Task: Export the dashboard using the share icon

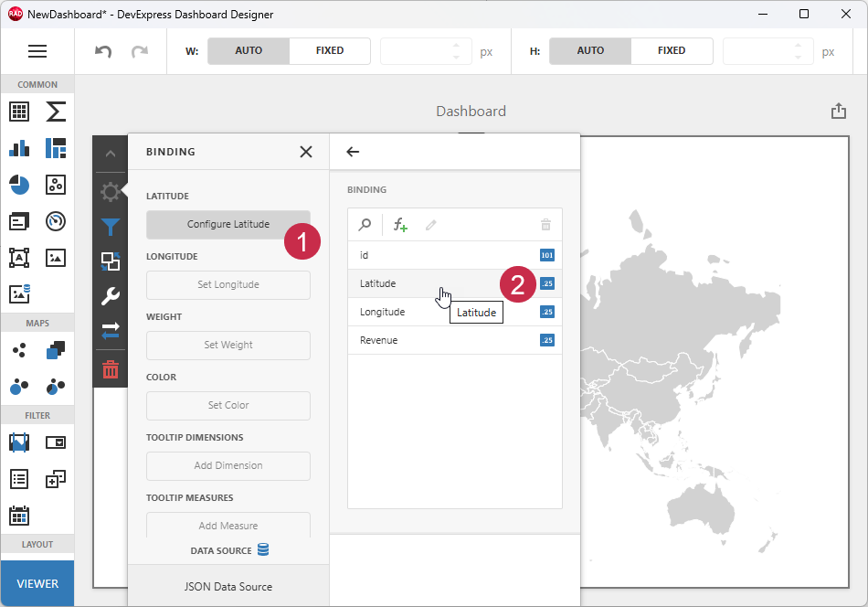Action: pyautogui.click(x=839, y=110)
